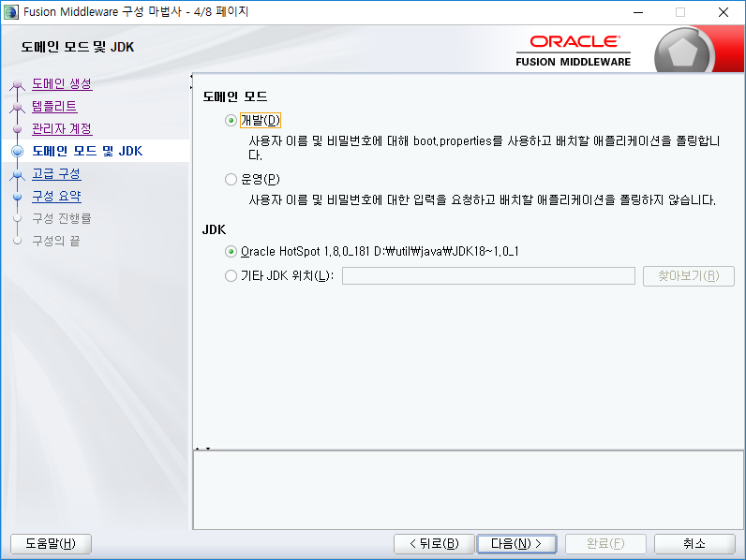This screenshot has height=560, width=746.
Task: Click the 도메인 모드 section heading
Action: point(235,96)
